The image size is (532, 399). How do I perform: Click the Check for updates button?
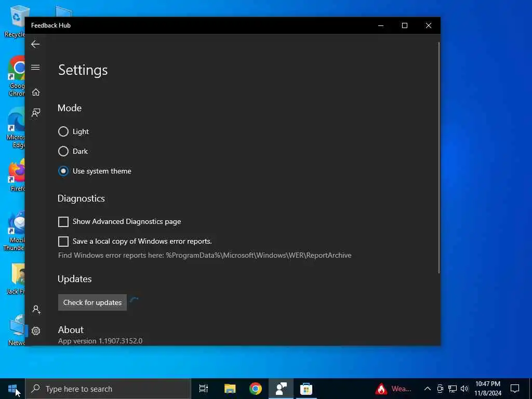click(92, 302)
